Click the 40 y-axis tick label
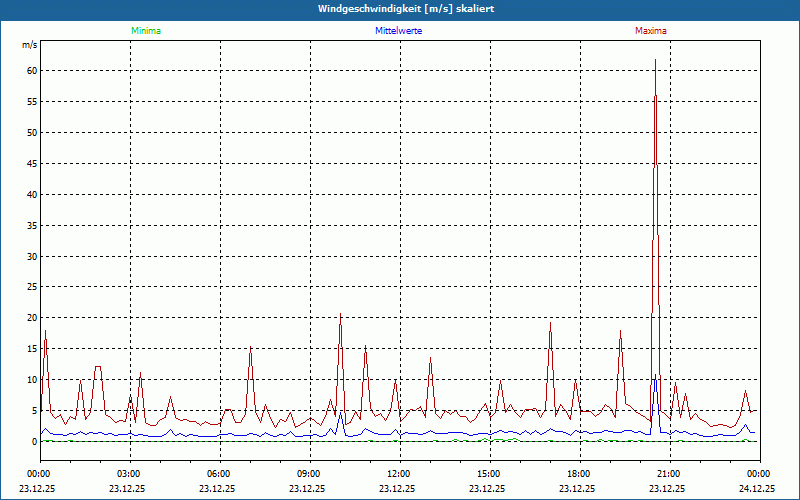The height and width of the screenshot is (500, 800). coord(31,194)
